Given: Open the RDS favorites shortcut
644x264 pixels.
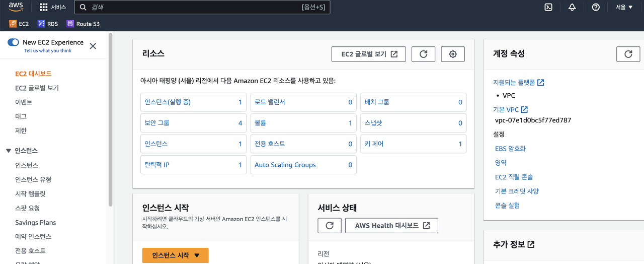Looking at the screenshot, I should [48, 24].
